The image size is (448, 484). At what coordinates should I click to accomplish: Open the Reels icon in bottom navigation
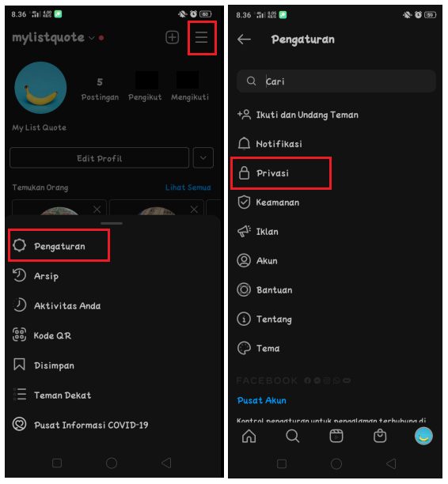336,437
